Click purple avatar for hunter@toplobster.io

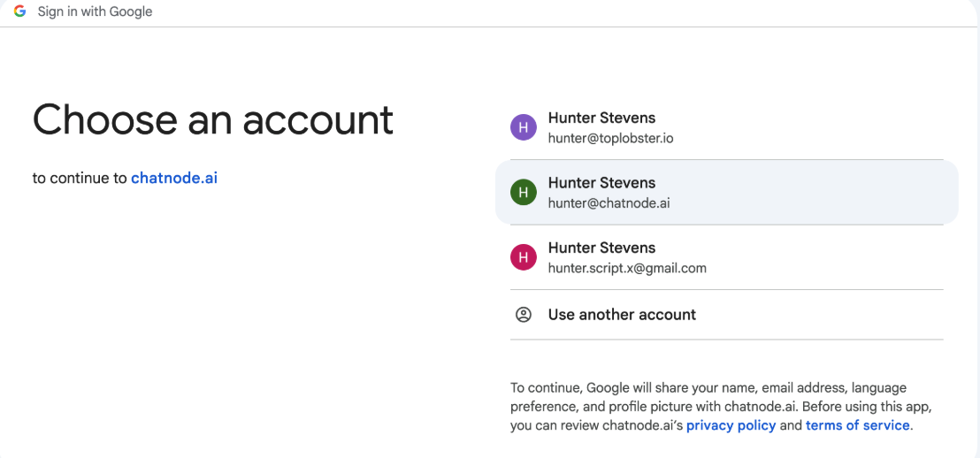[523, 127]
